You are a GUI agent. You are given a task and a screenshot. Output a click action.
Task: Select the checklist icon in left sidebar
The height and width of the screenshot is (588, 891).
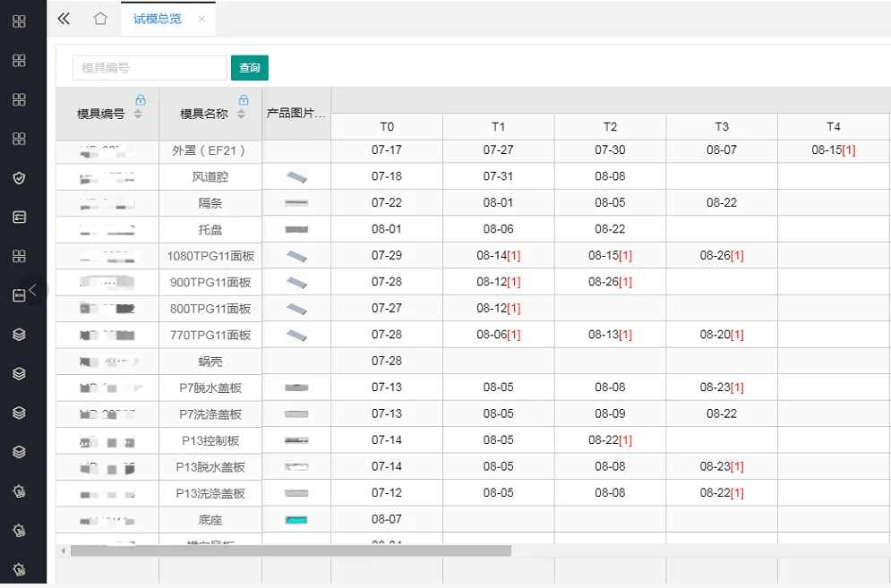tap(19, 217)
